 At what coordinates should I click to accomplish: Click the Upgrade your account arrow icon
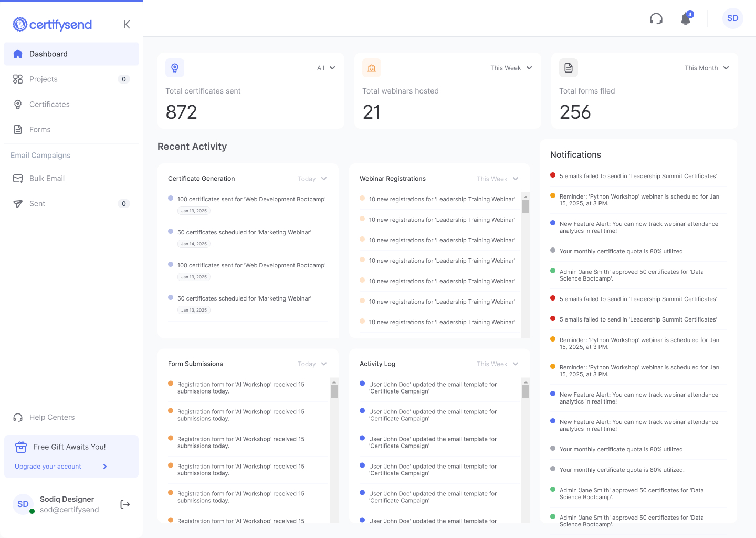105,467
